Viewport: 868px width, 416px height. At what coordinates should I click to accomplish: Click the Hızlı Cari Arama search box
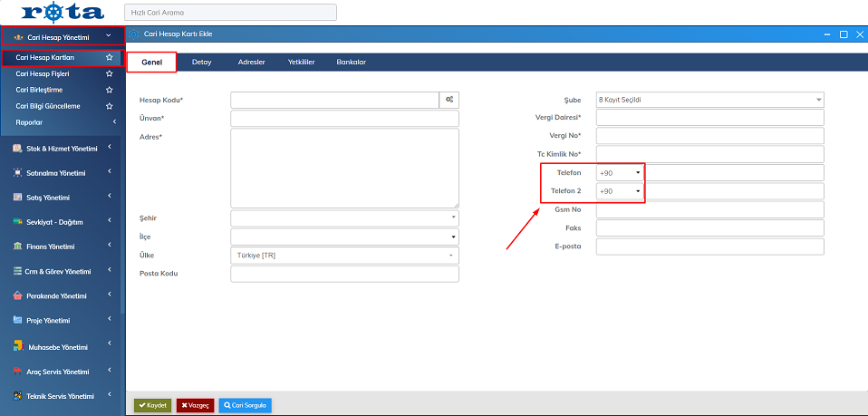(x=230, y=13)
